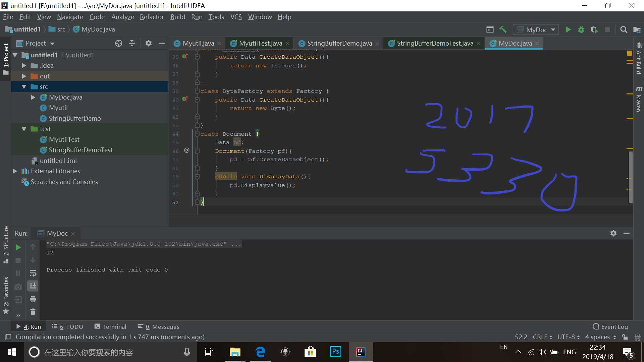Screen dimensions: 644x362
Task: Click the Up the stack trace arrow
Action: click(x=33, y=247)
